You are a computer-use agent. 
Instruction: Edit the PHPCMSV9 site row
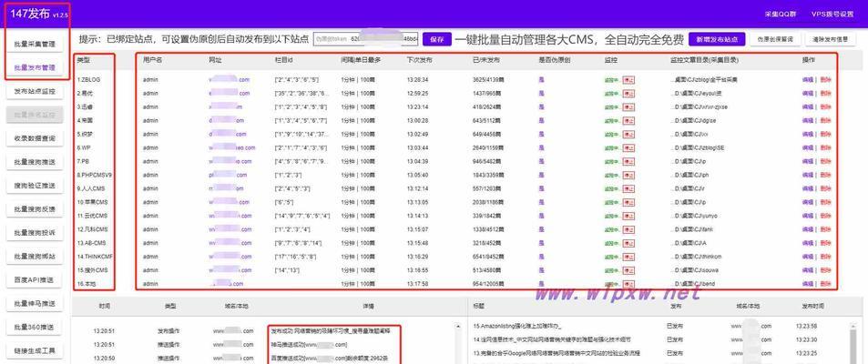coord(808,175)
